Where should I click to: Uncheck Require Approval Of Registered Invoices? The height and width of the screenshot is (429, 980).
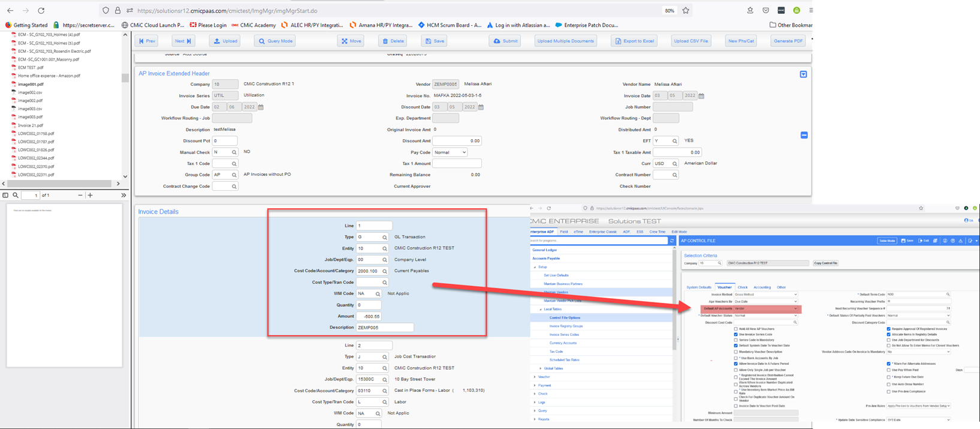(889, 329)
